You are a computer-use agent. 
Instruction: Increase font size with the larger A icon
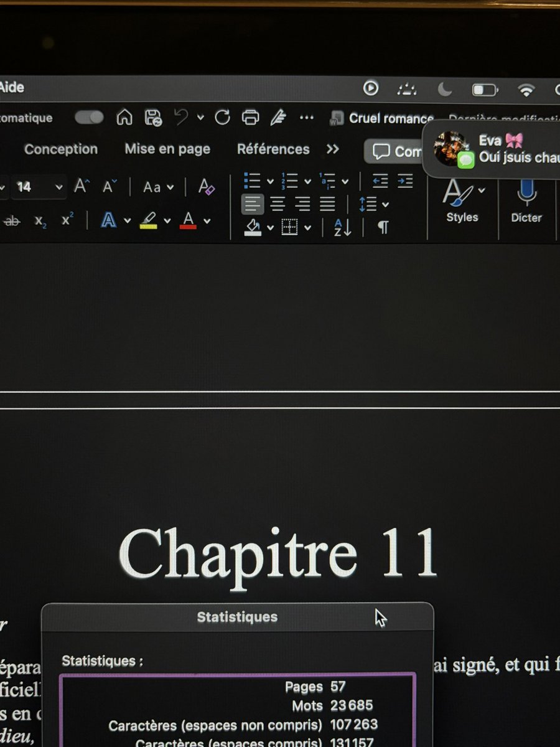[82, 186]
